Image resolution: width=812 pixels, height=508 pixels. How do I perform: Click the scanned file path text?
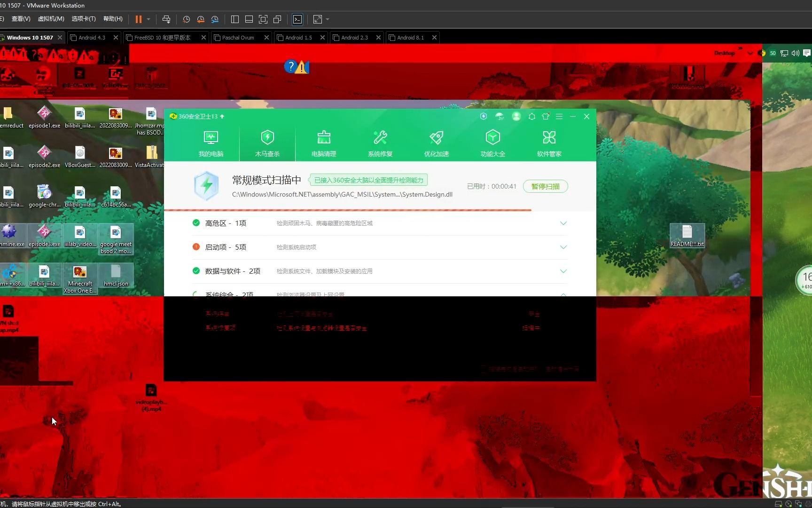point(342,194)
